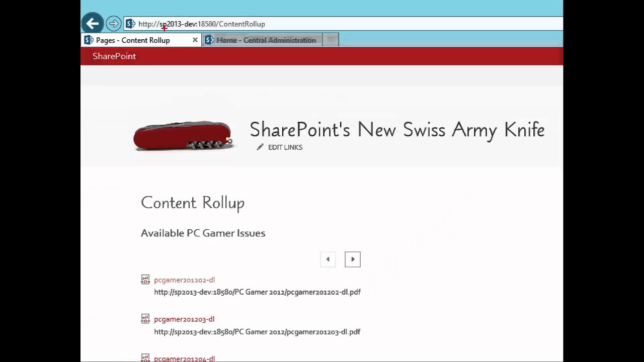Go to next results page arrow
644x362 pixels.
click(353, 259)
